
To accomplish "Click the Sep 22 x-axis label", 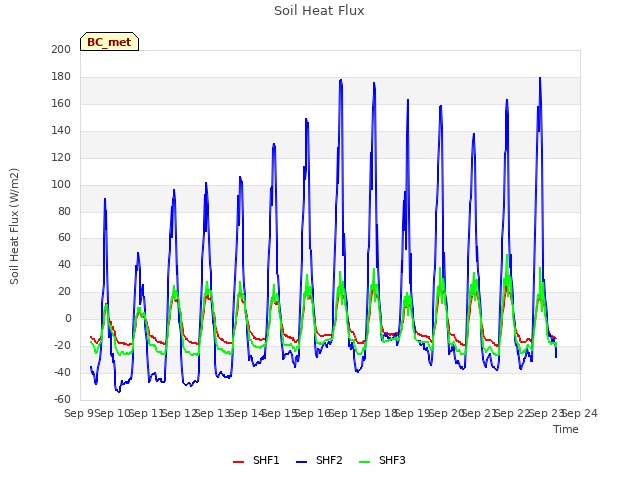I will coord(513,413).
